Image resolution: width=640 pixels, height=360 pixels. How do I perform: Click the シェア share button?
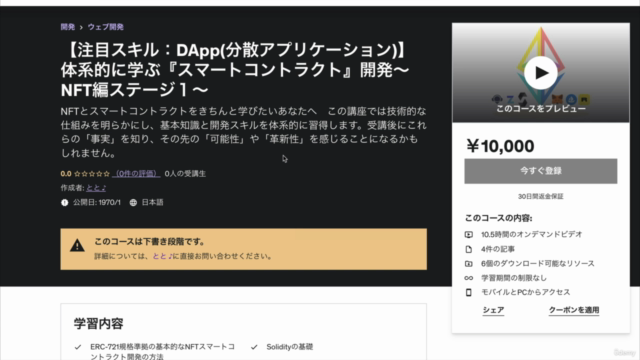pyautogui.click(x=493, y=310)
